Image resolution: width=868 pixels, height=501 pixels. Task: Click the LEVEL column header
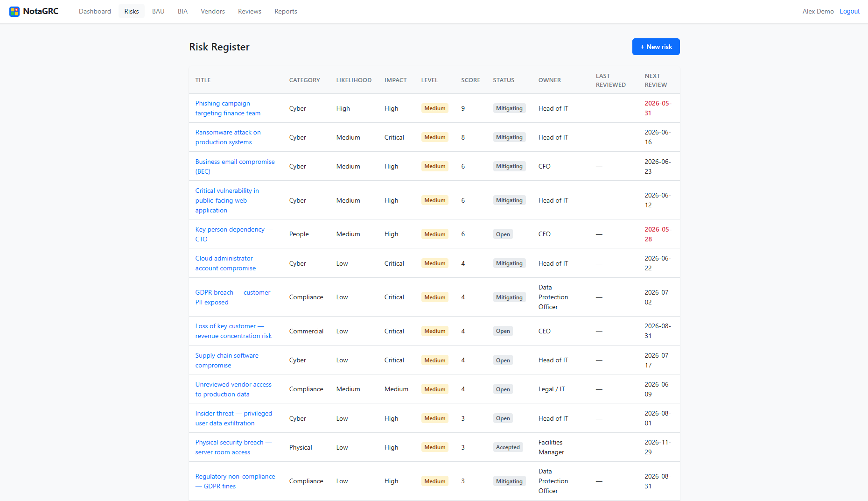pos(429,80)
